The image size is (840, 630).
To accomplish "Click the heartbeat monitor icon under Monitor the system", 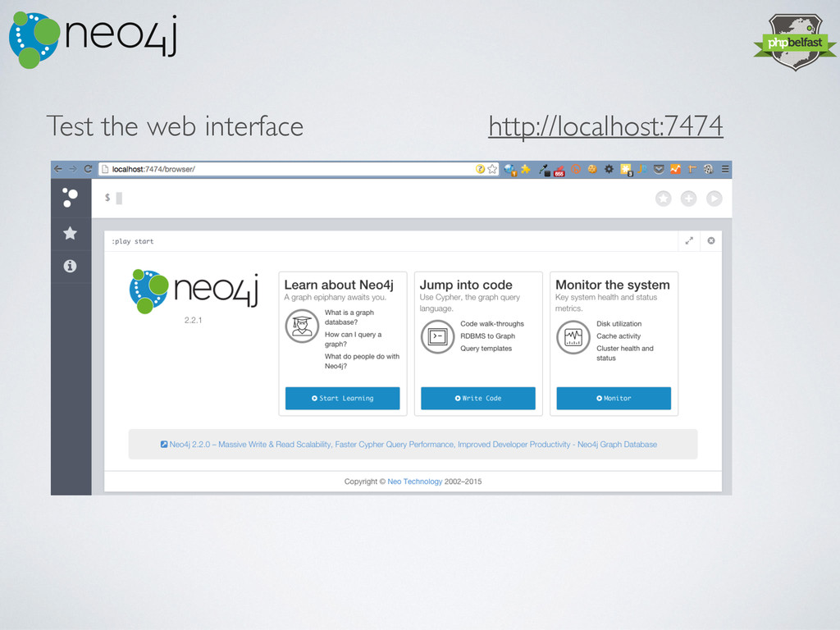I will [573, 337].
